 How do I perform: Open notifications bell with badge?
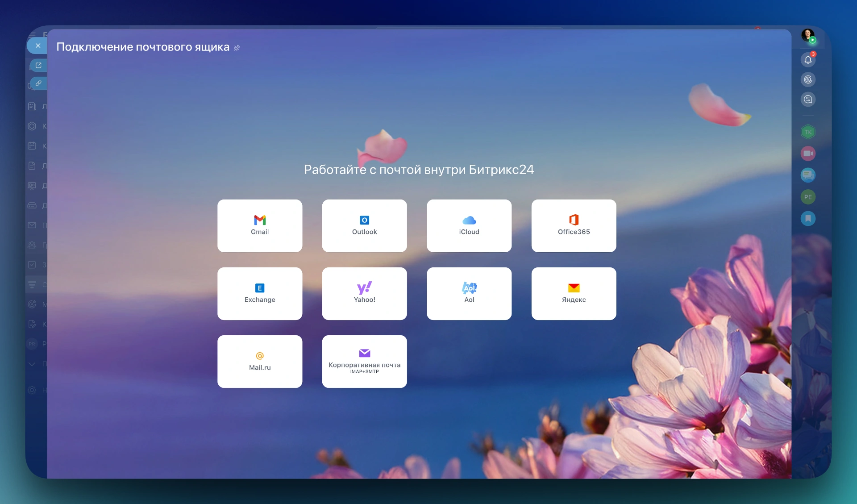(x=808, y=60)
